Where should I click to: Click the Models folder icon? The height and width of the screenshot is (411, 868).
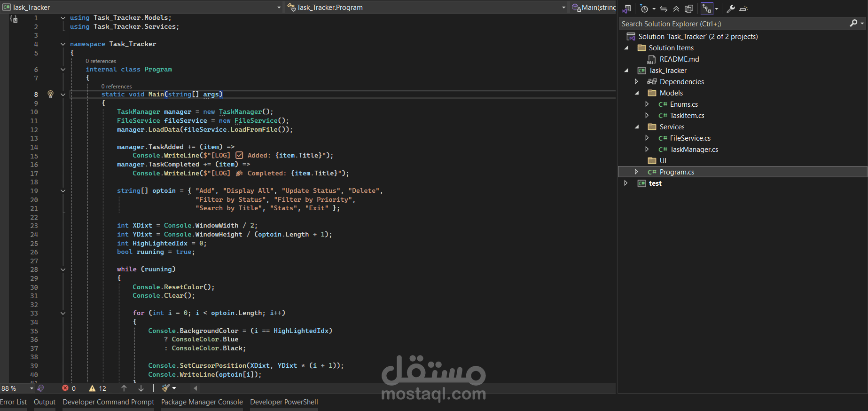point(652,93)
